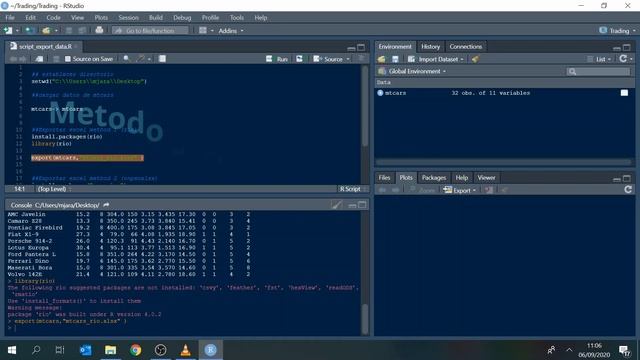Open File Explorer from the taskbar
This screenshot has width=640, height=360.
111,350
